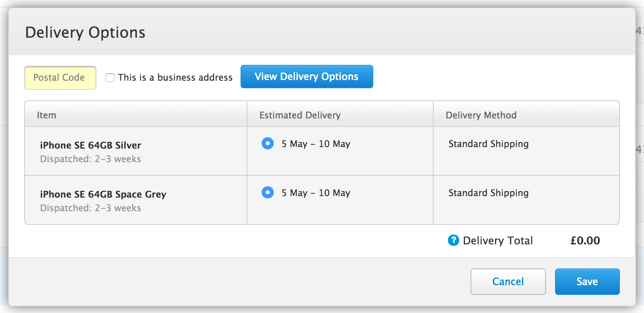
Task: Click Standard Shipping for the Space Grey iPhone
Action: [x=489, y=193]
